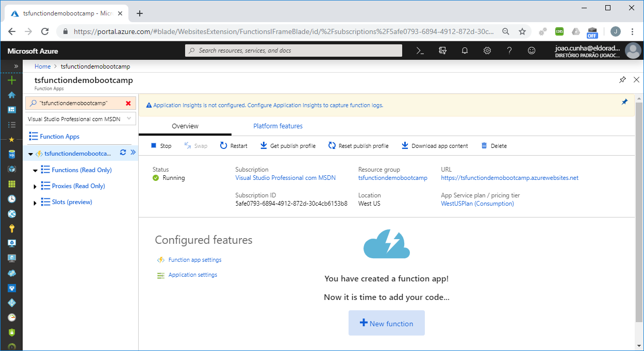Click Get publish profile
644x351 pixels.
[x=288, y=146]
